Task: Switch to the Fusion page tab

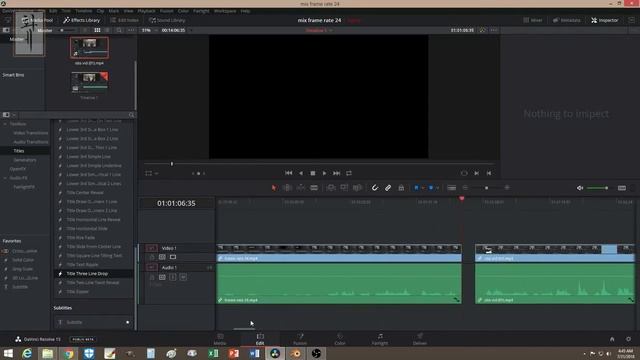Action: (x=300, y=339)
